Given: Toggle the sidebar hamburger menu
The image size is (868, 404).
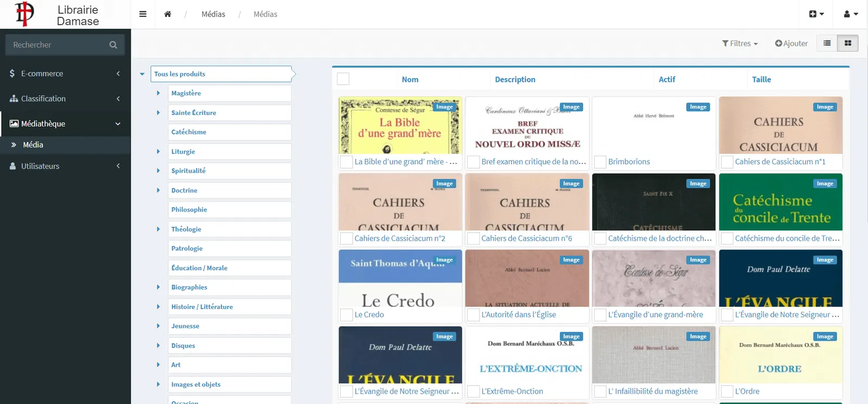Looking at the screenshot, I should 143,14.
